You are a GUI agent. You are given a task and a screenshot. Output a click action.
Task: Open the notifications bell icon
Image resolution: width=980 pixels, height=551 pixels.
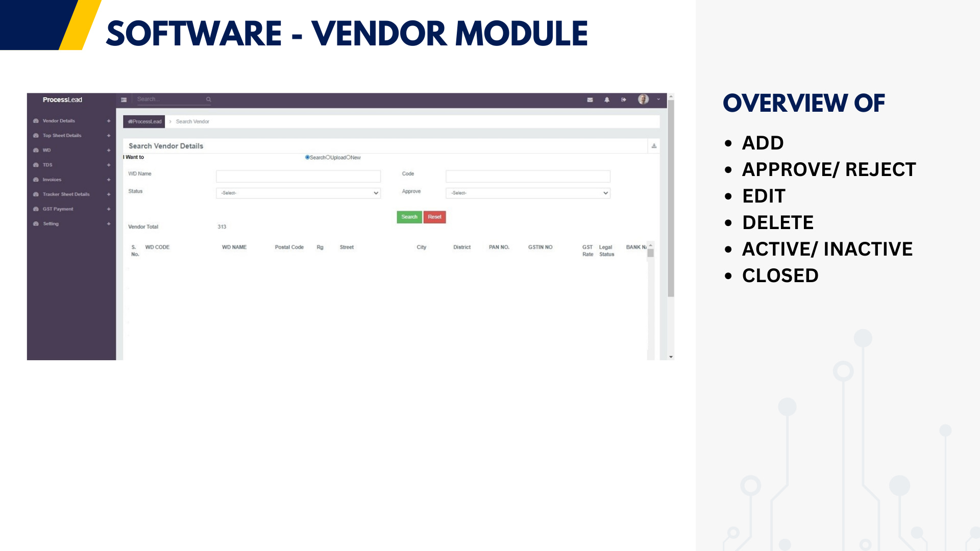click(607, 100)
